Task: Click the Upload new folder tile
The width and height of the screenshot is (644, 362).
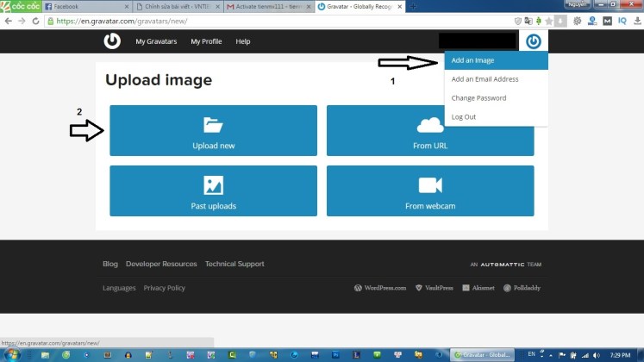Action: (213, 130)
